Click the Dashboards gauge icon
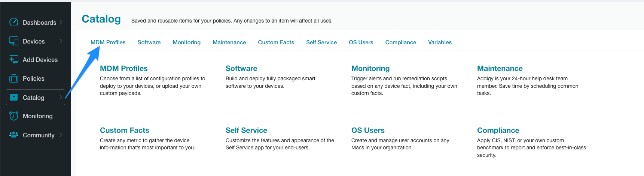This screenshot has height=176, width=644. [14, 22]
